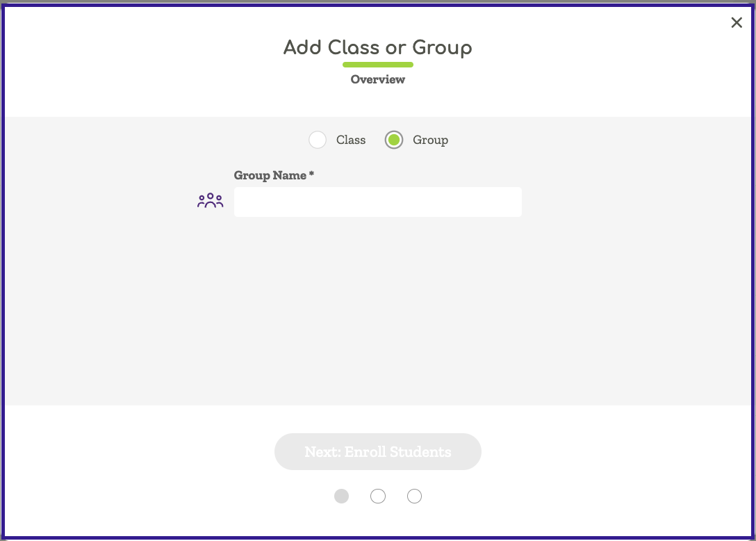This screenshot has height=541, width=756.
Task: Click the Overview step label
Action: [377, 79]
